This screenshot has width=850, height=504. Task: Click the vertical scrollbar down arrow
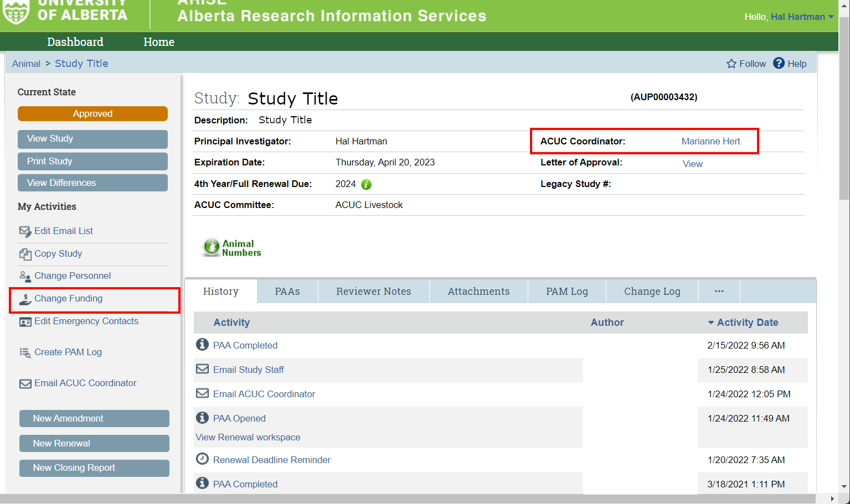tap(844, 487)
